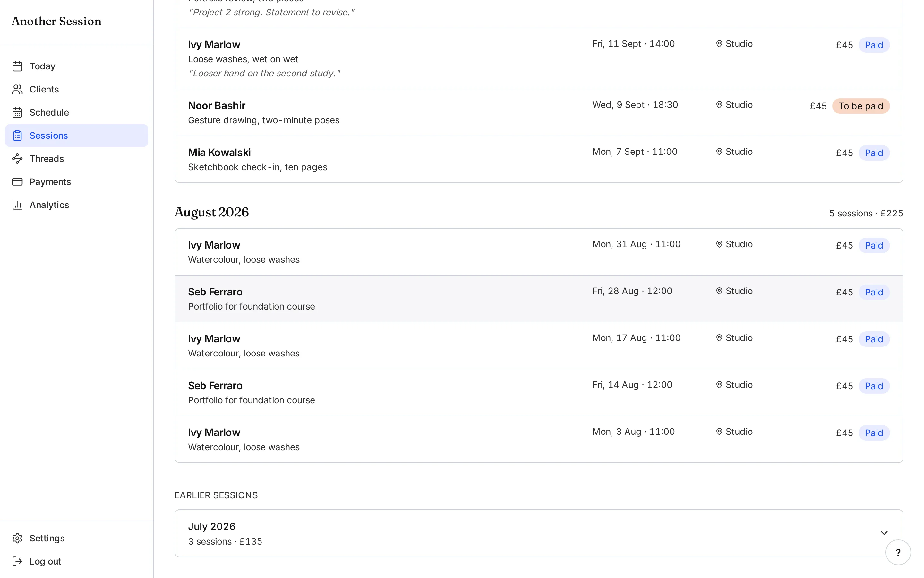Click the Schedule calendar grid icon

[17, 112]
